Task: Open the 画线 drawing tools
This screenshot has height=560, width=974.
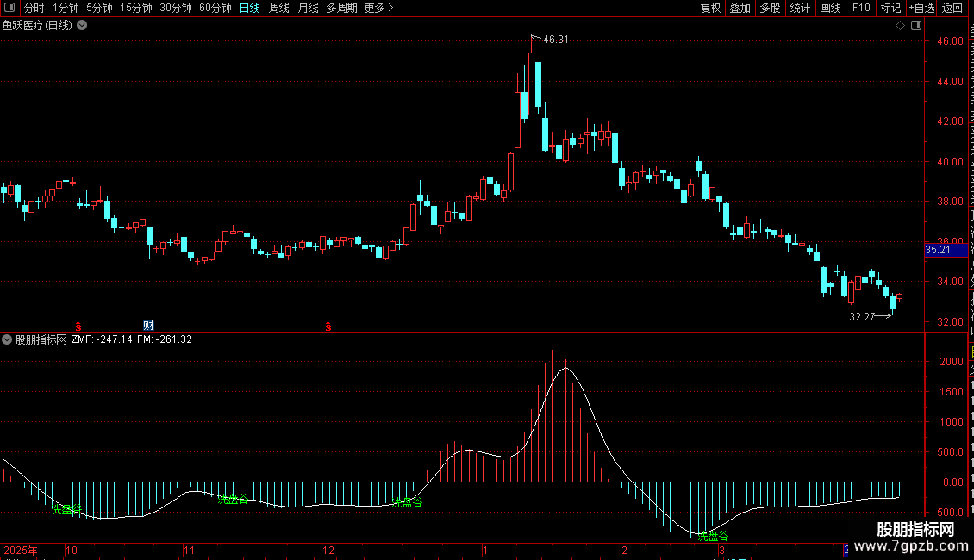Action: click(831, 8)
